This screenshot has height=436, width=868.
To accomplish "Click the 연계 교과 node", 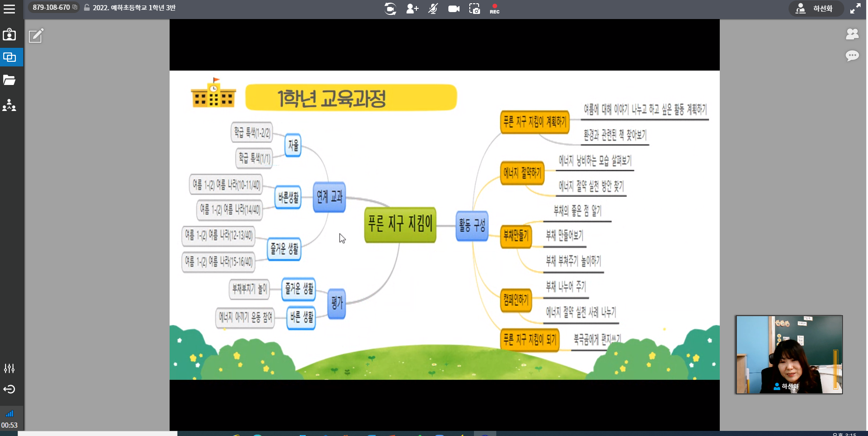I will click(x=329, y=197).
